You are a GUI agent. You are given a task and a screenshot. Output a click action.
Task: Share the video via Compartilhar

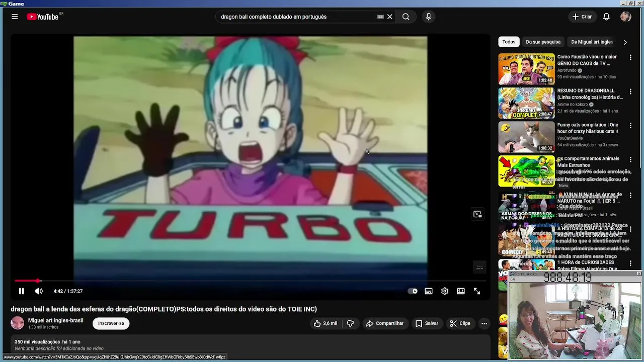[x=385, y=323]
